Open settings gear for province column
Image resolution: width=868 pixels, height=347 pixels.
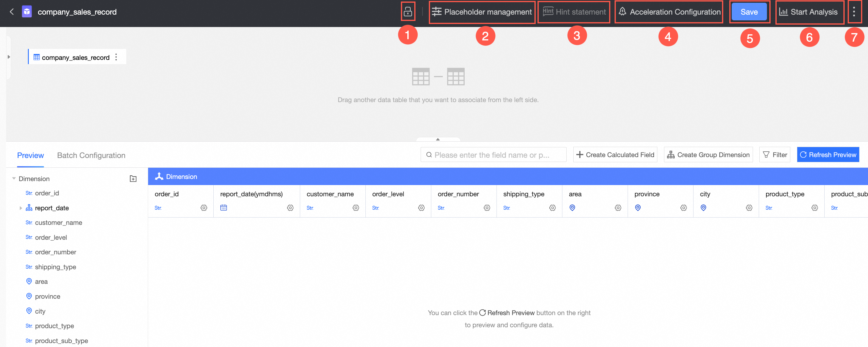pyautogui.click(x=684, y=208)
